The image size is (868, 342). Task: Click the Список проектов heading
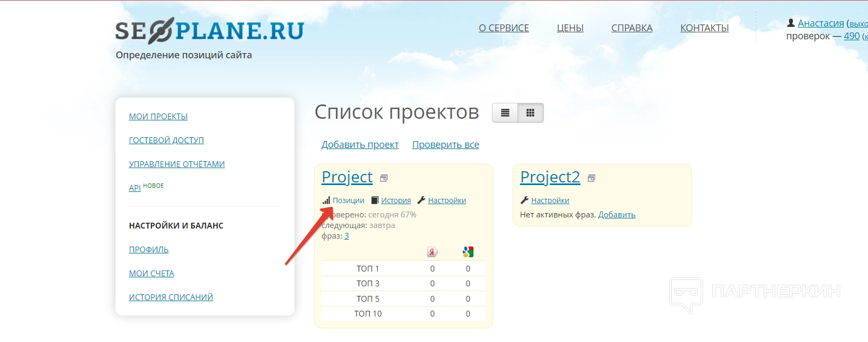pyautogui.click(x=397, y=112)
